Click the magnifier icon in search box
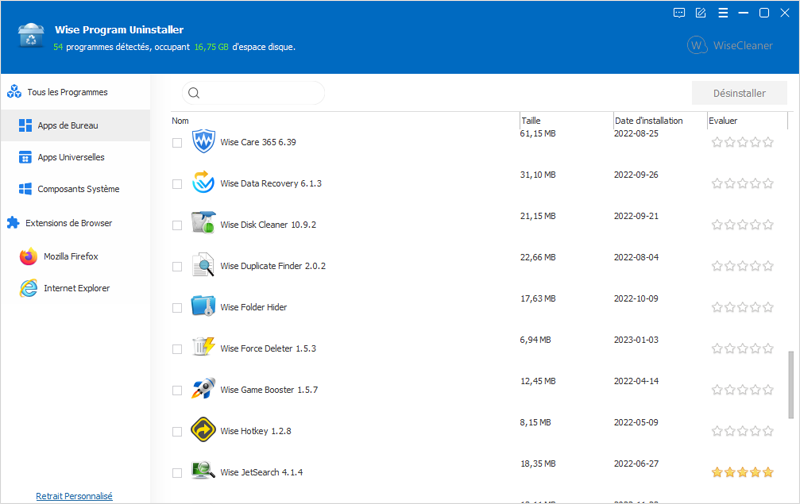Image resolution: width=800 pixels, height=504 pixels. pos(194,93)
